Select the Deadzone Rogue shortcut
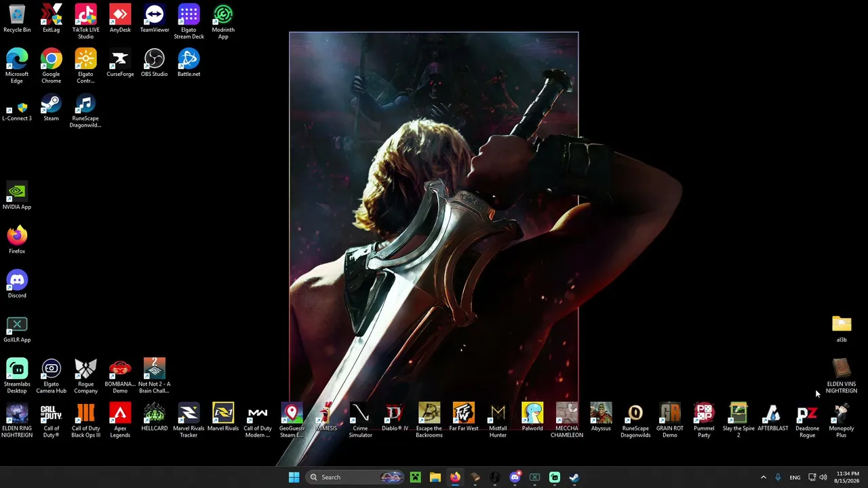 click(807, 420)
